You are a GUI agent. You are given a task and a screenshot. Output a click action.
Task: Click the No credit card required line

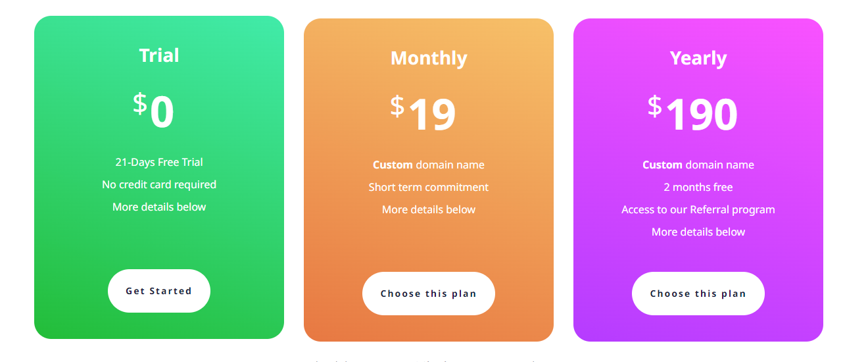coord(159,185)
